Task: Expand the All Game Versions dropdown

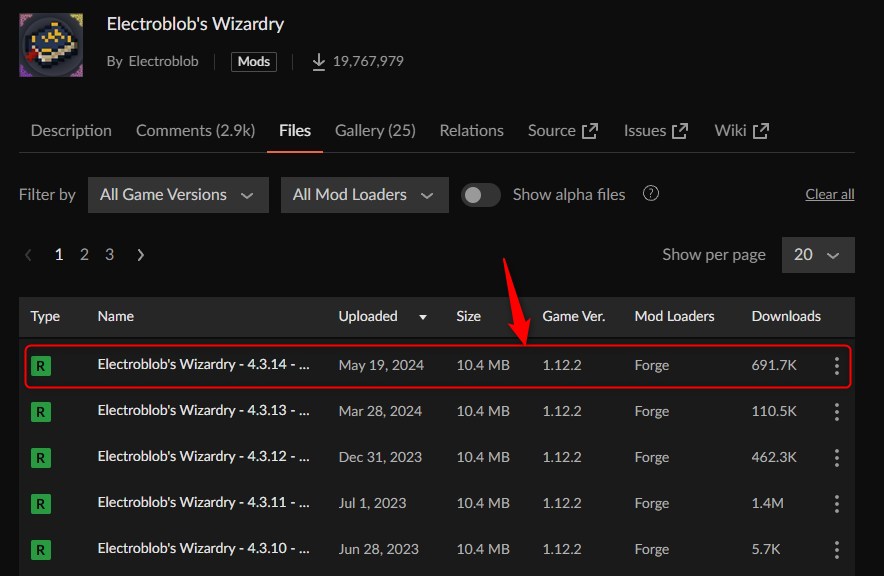Action: [x=178, y=195]
